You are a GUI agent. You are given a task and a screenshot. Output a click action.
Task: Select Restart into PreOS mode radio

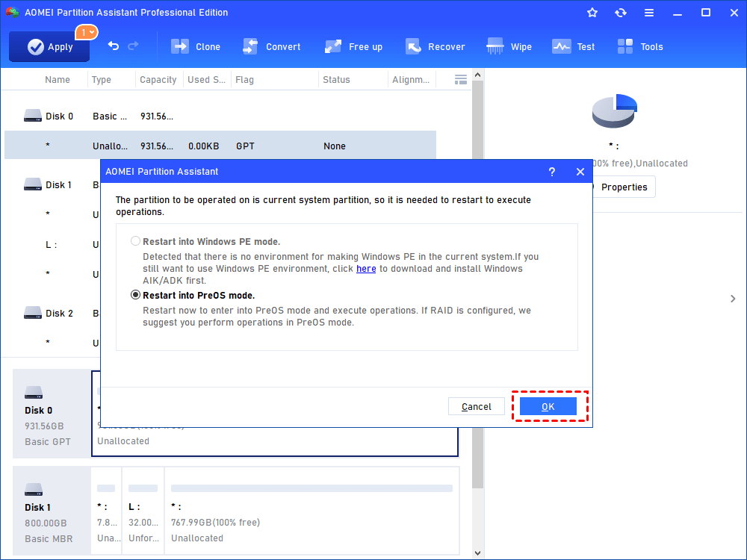135,295
